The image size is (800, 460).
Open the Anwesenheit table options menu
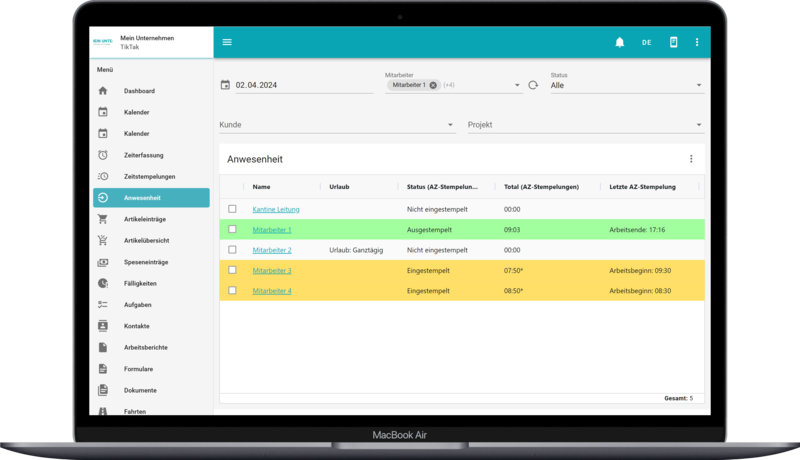(690, 159)
